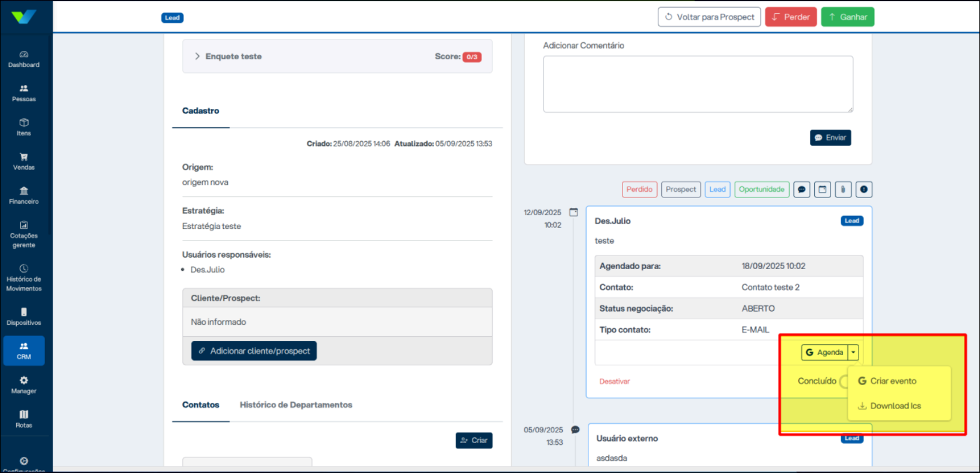Open the Vendas cart icon
This screenshot has width=980, height=473.
point(24,157)
